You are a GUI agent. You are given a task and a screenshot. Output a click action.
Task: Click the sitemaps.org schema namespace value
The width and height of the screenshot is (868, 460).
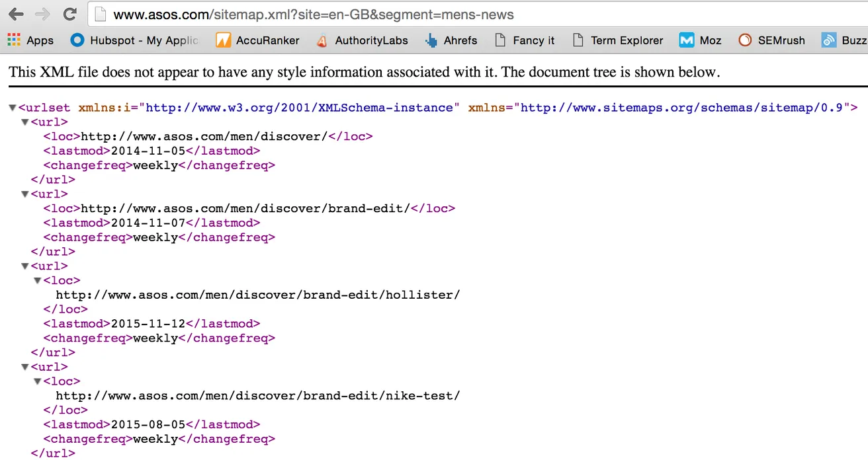pyautogui.click(x=682, y=108)
